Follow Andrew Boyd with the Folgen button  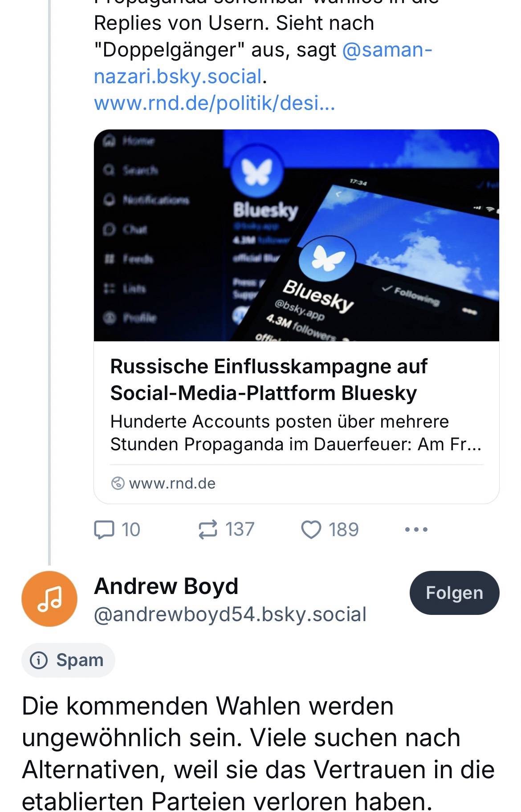[x=454, y=593]
